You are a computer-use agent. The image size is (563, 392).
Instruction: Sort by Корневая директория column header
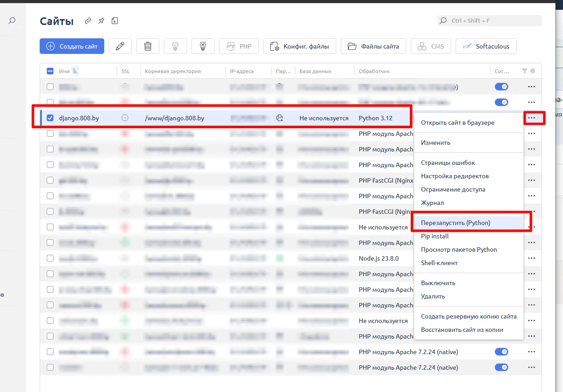point(173,71)
